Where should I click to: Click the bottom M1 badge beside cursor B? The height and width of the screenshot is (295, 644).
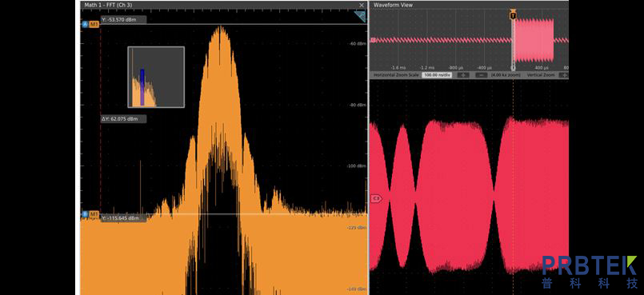point(94,214)
